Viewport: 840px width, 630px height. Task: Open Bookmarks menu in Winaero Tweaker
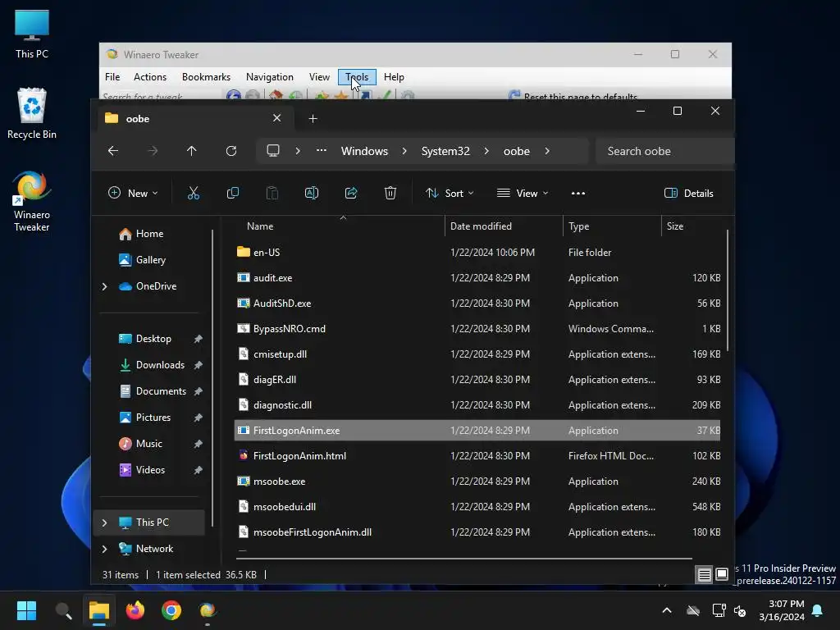pyautogui.click(x=206, y=77)
